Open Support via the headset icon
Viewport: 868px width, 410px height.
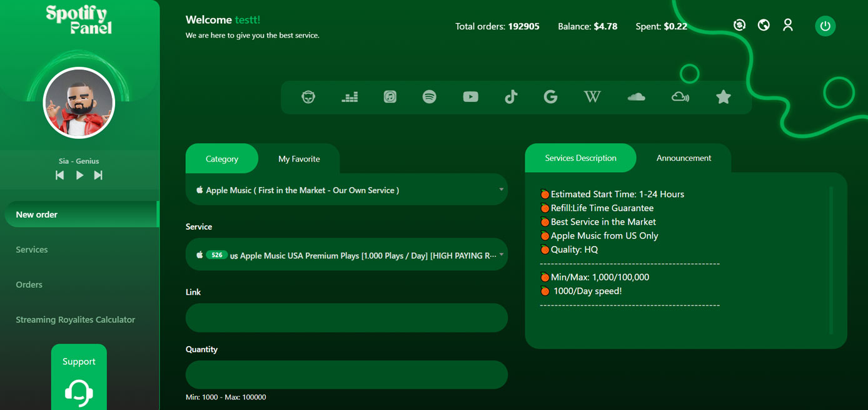click(x=79, y=393)
